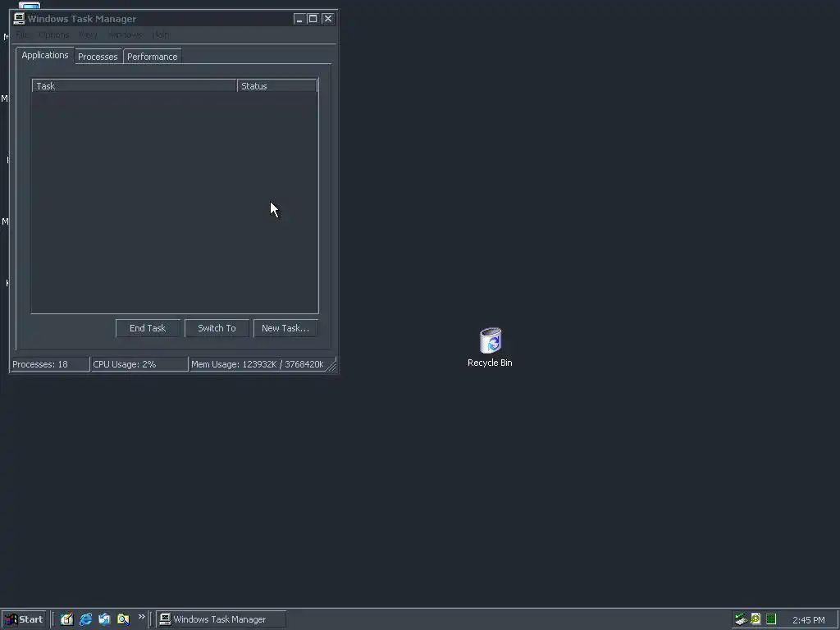
Task: Launch Outlook Express from quick launch
Action: (x=104, y=619)
